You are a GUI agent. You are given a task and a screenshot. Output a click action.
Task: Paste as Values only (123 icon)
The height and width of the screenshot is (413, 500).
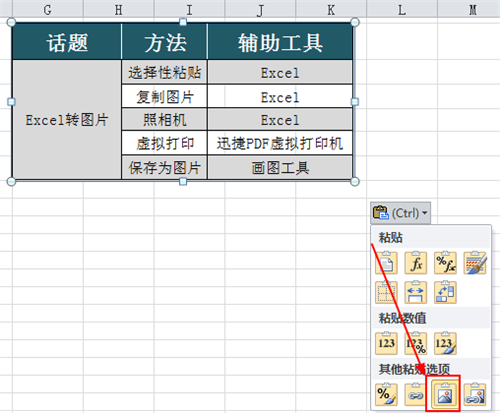click(386, 343)
